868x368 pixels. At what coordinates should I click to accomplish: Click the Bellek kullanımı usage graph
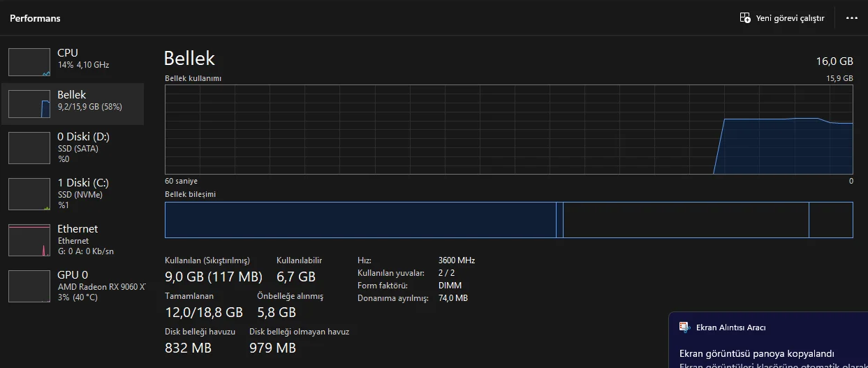508,129
